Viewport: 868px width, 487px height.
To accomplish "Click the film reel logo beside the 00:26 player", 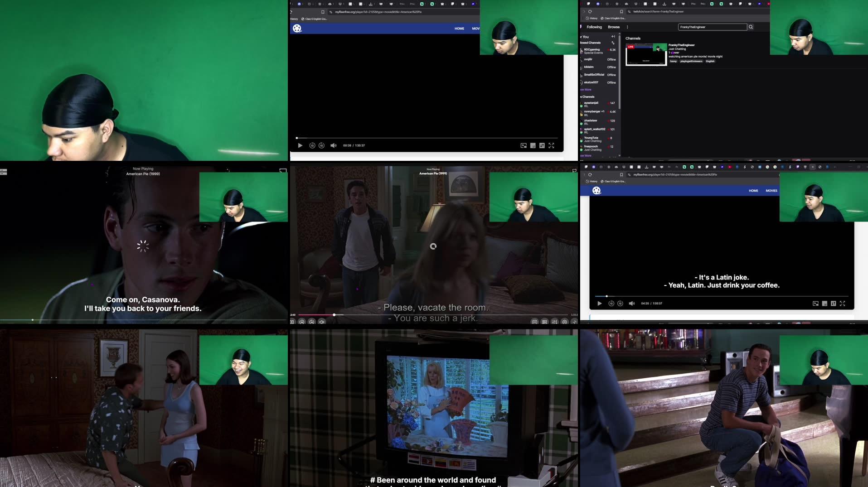I will pyautogui.click(x=297, y=29).
